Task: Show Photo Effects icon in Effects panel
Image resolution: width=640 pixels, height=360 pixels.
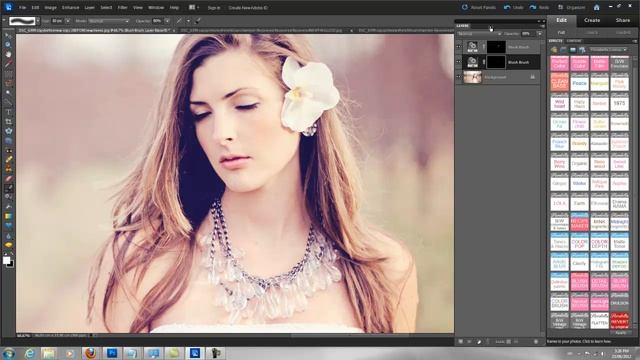Action: click(573, 50)
